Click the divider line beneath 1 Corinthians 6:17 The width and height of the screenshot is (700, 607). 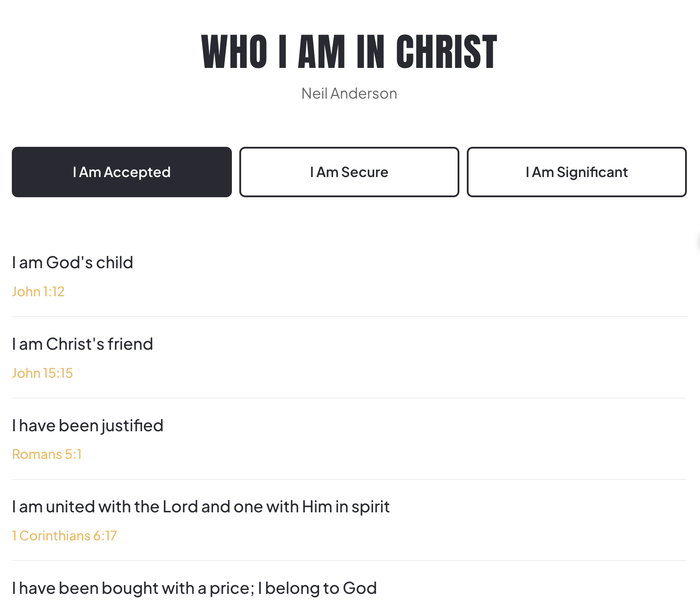tap(349, 561)
